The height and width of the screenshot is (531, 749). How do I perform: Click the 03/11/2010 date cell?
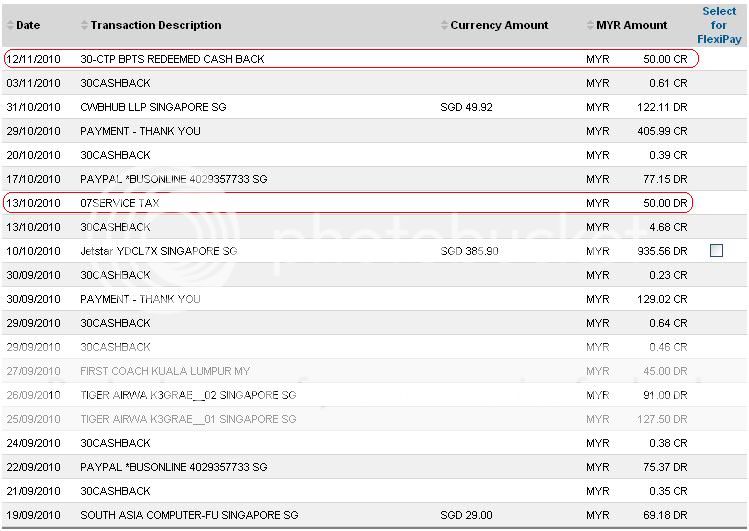[33, 83]
